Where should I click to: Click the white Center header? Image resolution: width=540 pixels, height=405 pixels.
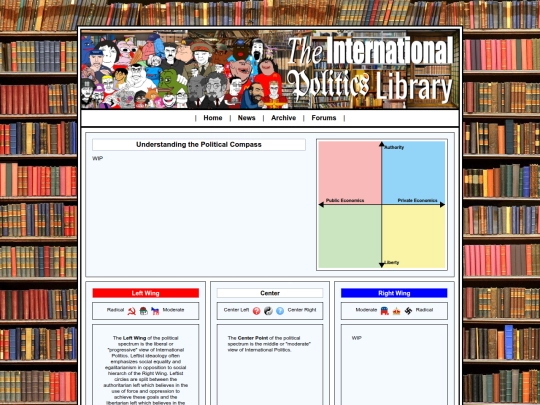(270, 293)
